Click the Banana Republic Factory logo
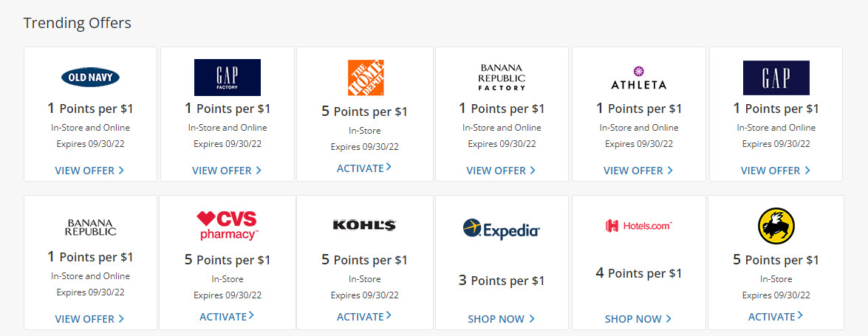 (x=502, y=77)
